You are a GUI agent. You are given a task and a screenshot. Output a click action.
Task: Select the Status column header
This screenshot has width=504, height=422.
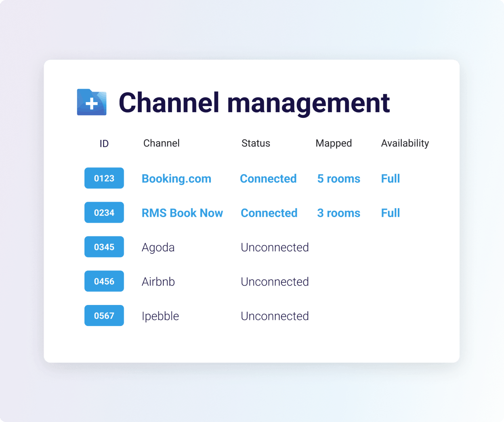point(256,143)
